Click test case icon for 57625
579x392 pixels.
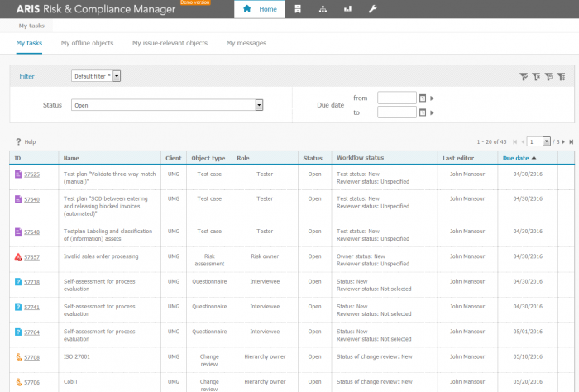coord(18,174)
